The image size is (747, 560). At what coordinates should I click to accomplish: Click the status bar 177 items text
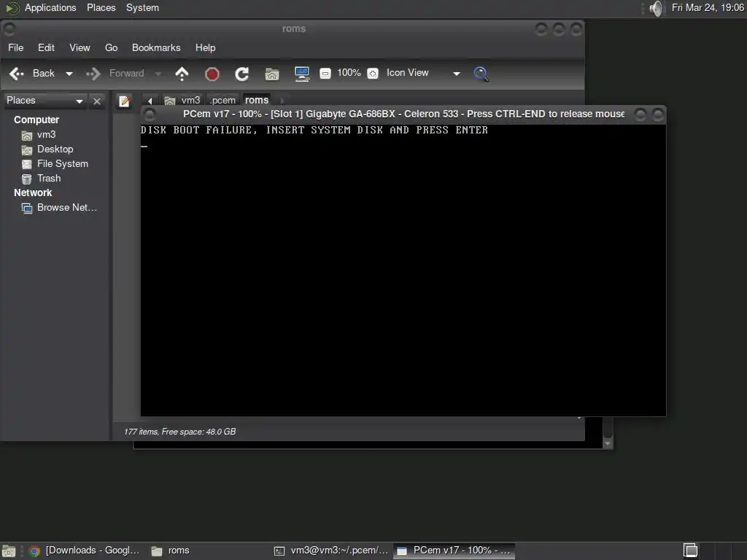(x=179, y=432)
